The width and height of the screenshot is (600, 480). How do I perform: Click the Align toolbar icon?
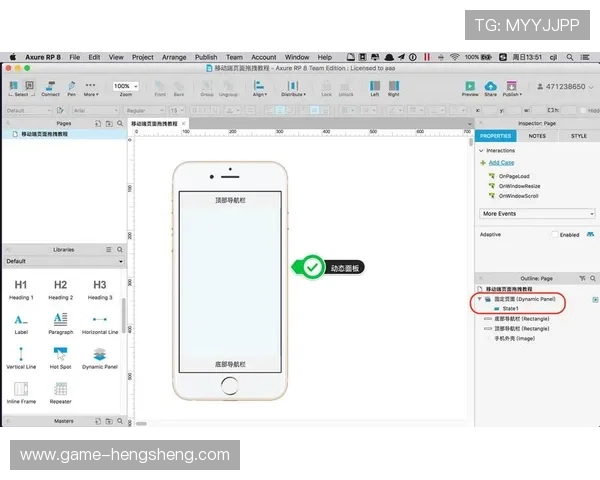point(259,89)
